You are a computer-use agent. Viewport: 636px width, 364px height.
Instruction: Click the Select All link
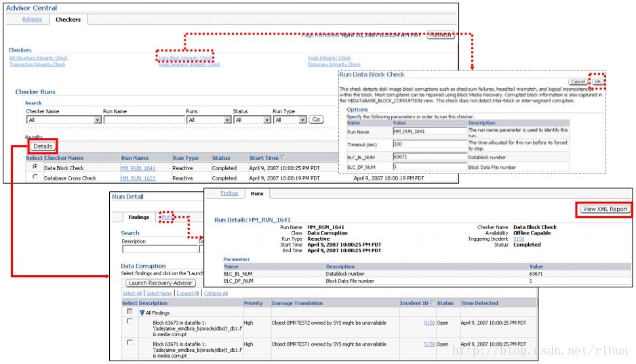132,294
